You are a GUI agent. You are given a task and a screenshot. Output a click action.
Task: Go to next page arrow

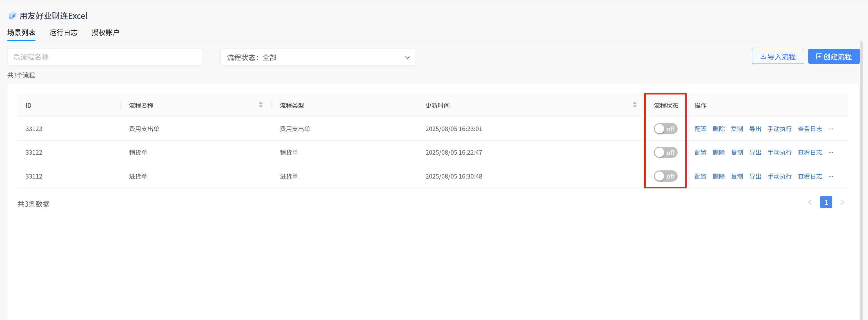point(842,202)
